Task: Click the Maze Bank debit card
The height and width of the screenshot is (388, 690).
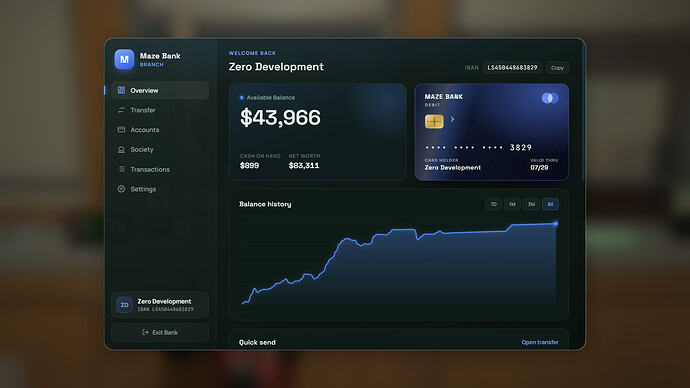Action: 492,132
